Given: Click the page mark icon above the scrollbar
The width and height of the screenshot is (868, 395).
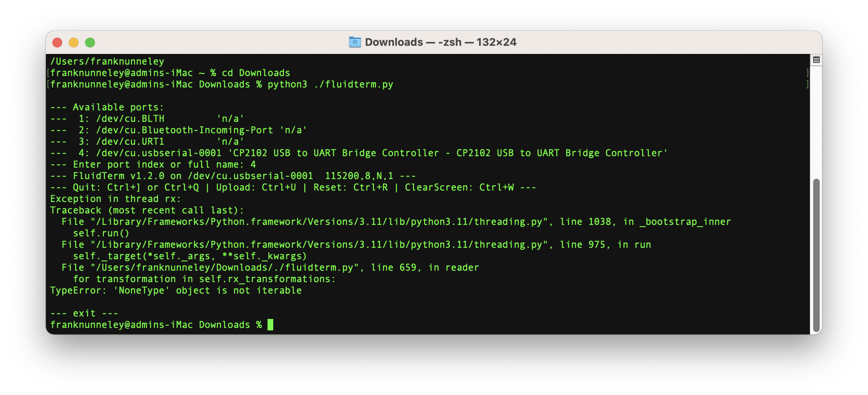Looking at the screenshot, I should click(817, 59).
